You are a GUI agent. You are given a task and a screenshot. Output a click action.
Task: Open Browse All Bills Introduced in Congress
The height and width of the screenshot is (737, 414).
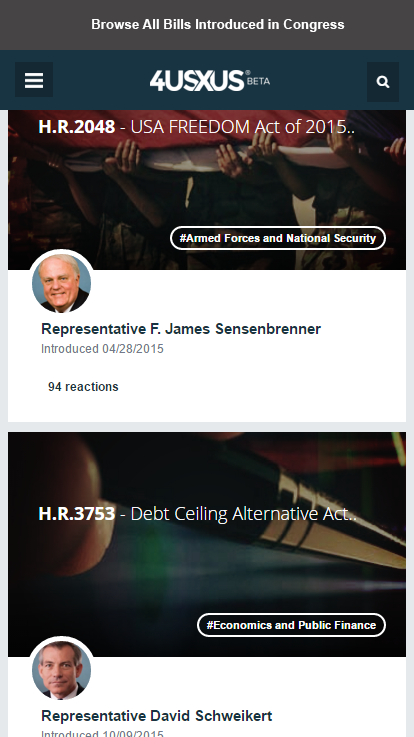click(218, 24)
